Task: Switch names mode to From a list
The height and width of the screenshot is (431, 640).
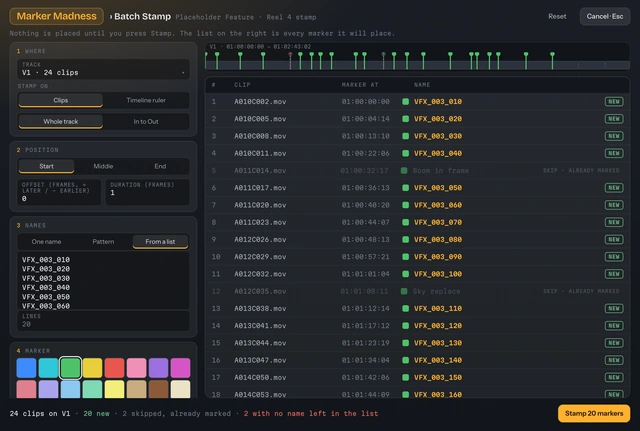Action: click(x=160, y=242)
